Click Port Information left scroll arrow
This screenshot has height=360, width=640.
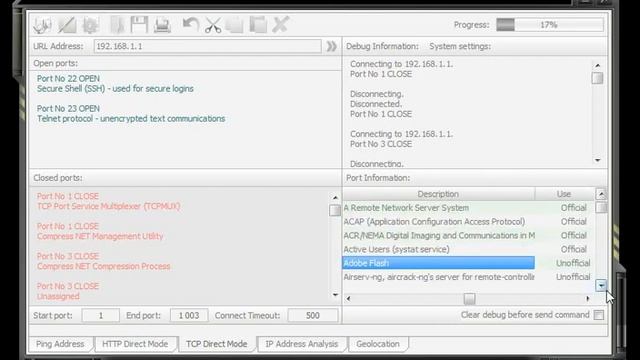click(x=348, y=299)
